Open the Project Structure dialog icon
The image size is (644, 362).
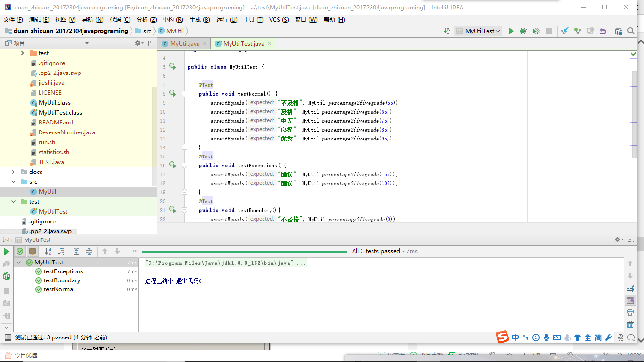tap(619, 31)
